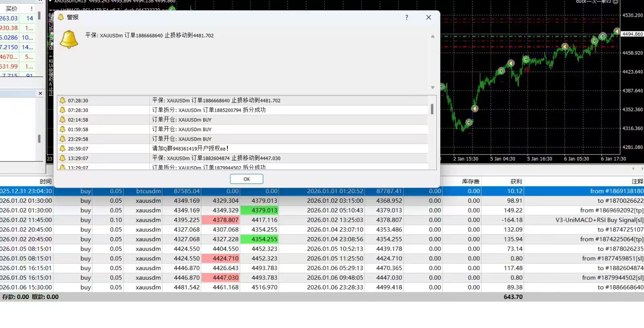Click bell icon beside 07:28:30 订单拆分 alert
Screen dimensions: 644x328
[62, 110]
